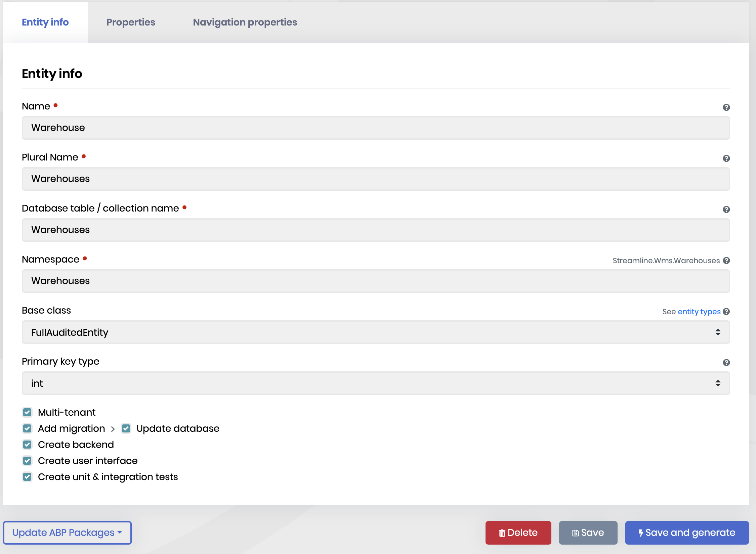Disable Create unit & integration tests

pyautogui.click(x=28, y=477)
